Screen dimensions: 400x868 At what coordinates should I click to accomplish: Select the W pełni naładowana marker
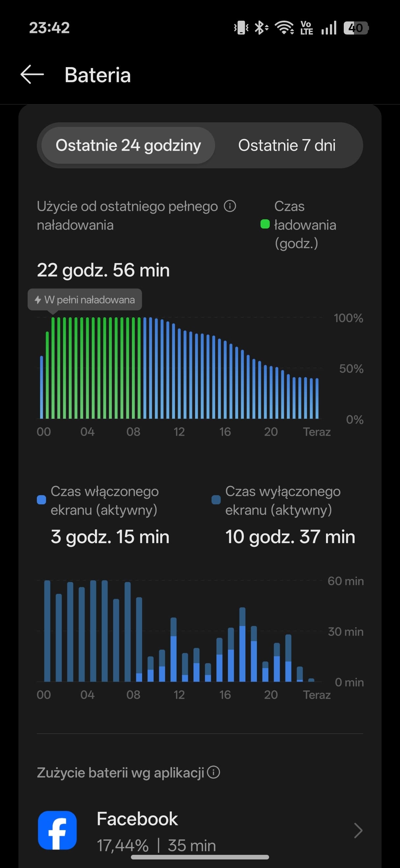pyautogui.click(x=85, y=300)
